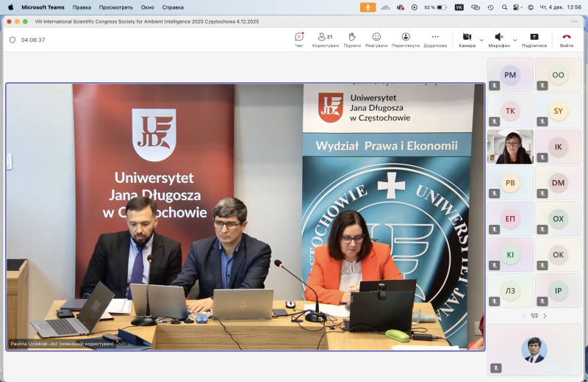Open the Chat (Чат) panel
The width and height of the screenshot is (588, 382).
tap(299, 37)
